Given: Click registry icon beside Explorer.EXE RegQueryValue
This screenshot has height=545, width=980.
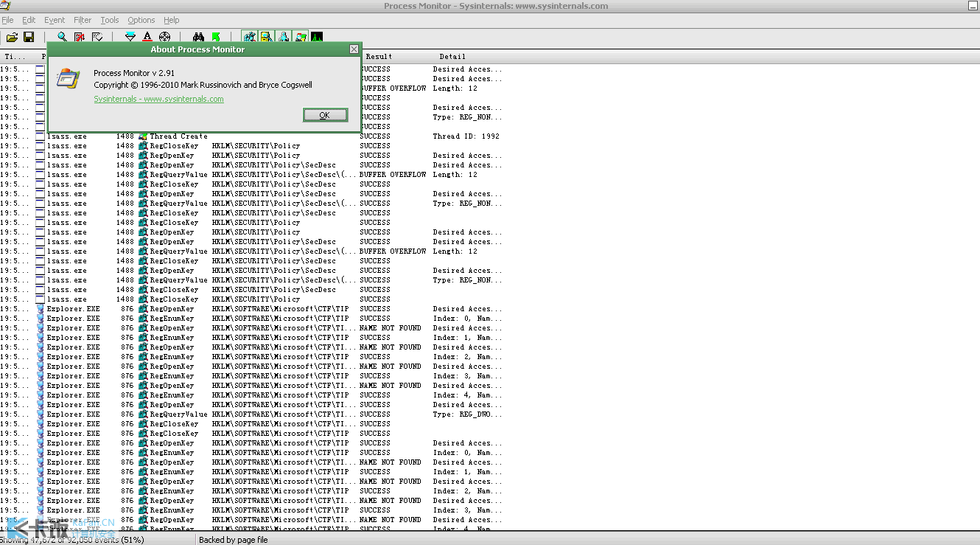Looking at the screenshot, I should [x=143, y=414].
